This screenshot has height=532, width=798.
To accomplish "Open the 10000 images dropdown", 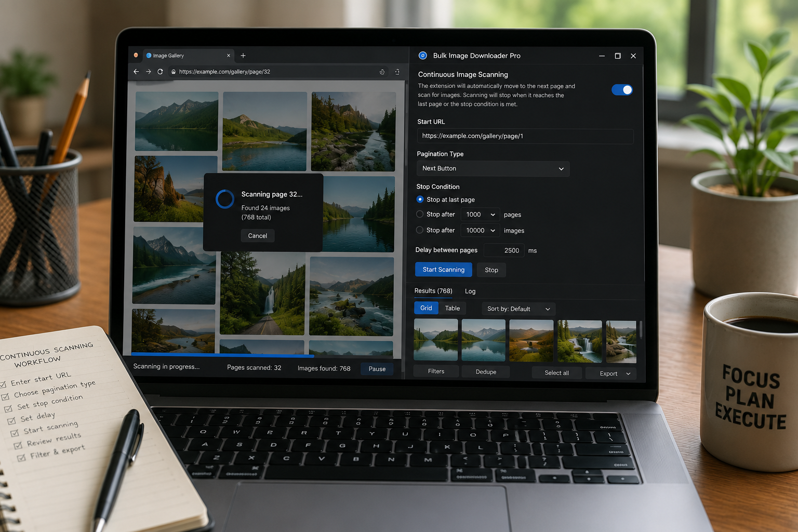I will point(481,230).
